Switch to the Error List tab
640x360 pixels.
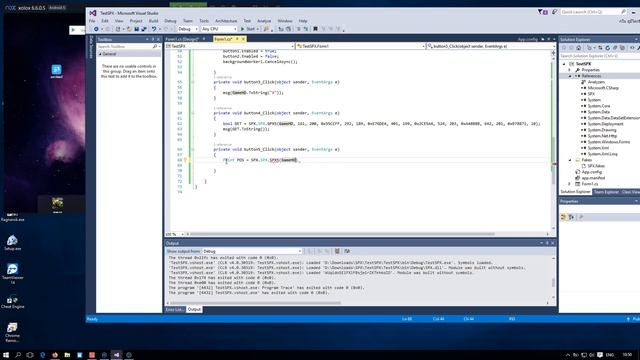(174, 310)
